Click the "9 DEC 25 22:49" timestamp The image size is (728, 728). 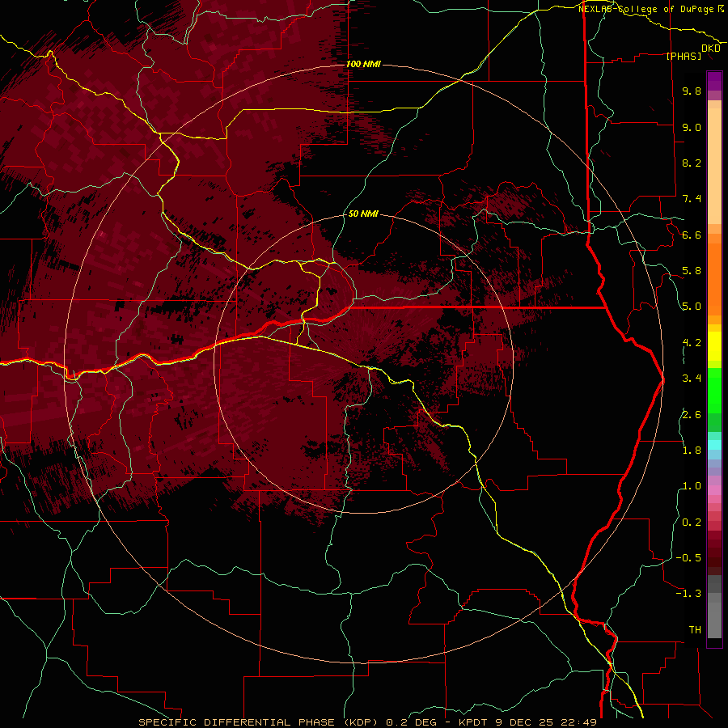tap(545, 722)
